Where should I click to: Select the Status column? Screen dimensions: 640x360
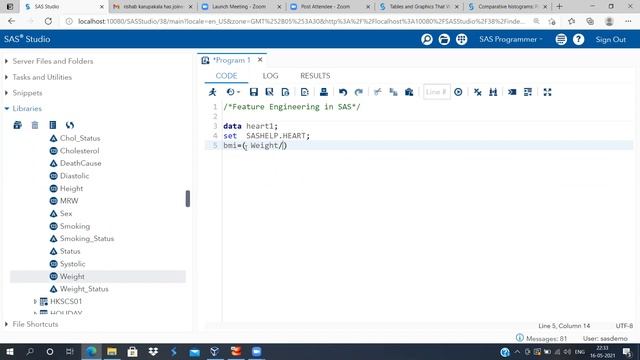click(70, 251)
